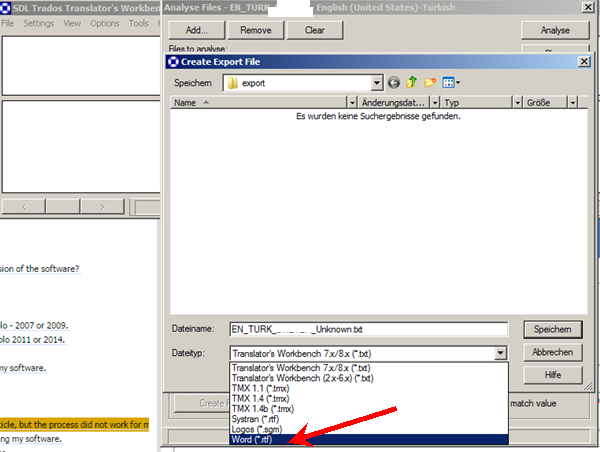The height and width of the screenshot is (452, 600).
Task: Open the view menu icon
Action: click(x=451, y=82)
